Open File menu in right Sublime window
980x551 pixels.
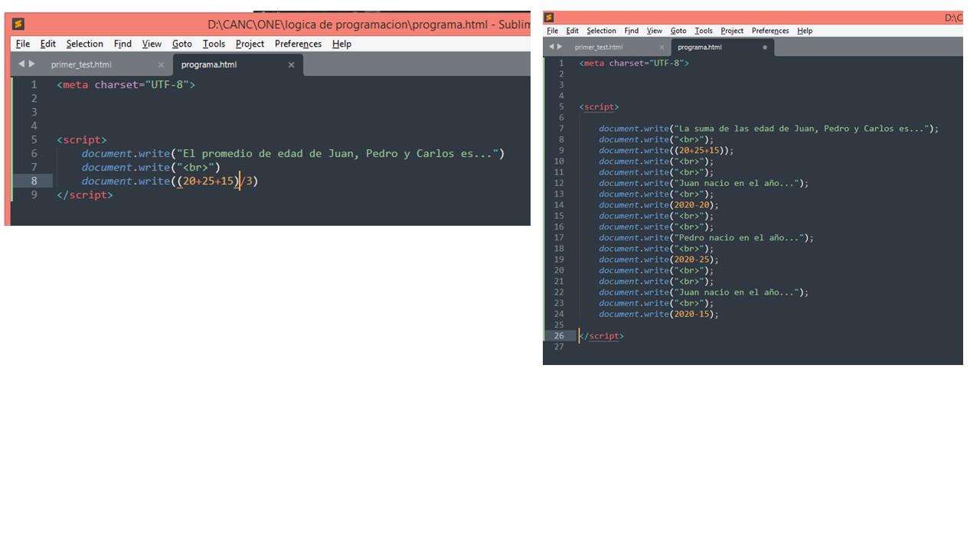coord(552,31)
